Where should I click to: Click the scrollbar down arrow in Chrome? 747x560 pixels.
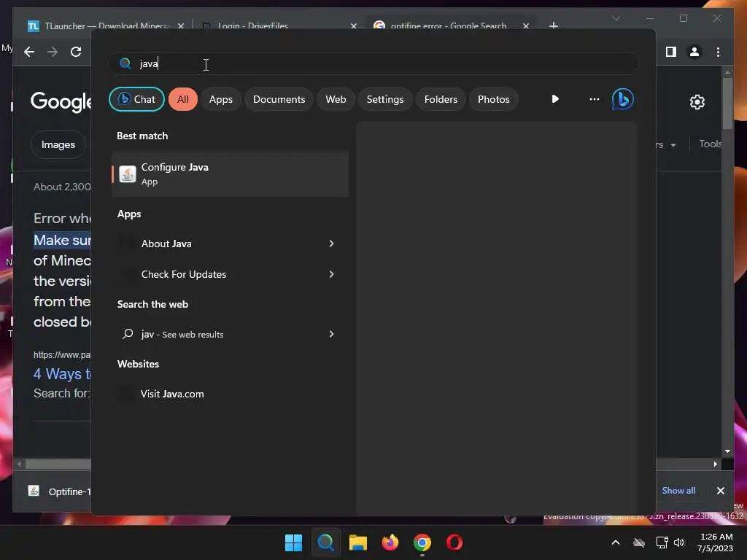(x=727, y=451)
